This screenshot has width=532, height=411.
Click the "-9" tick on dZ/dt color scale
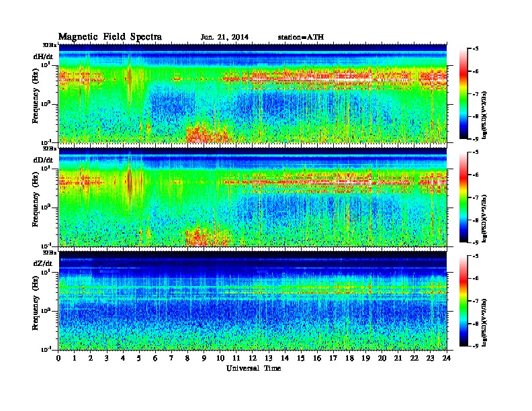[476, 346]
